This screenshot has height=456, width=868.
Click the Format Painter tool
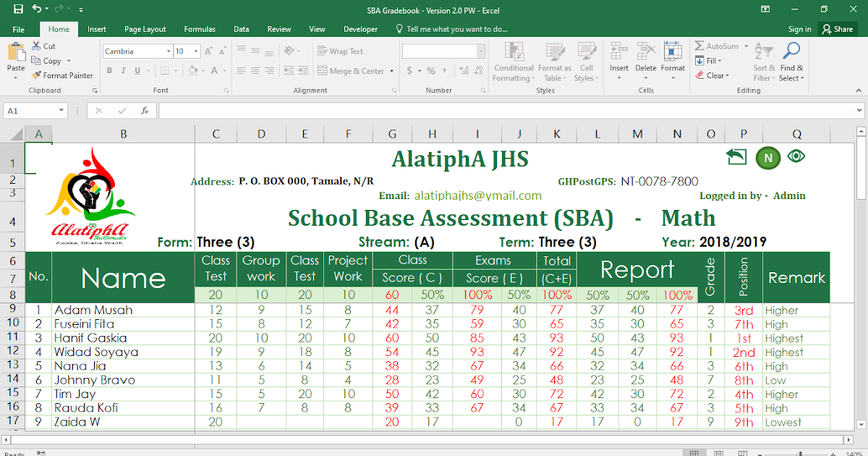pos(62,75)
